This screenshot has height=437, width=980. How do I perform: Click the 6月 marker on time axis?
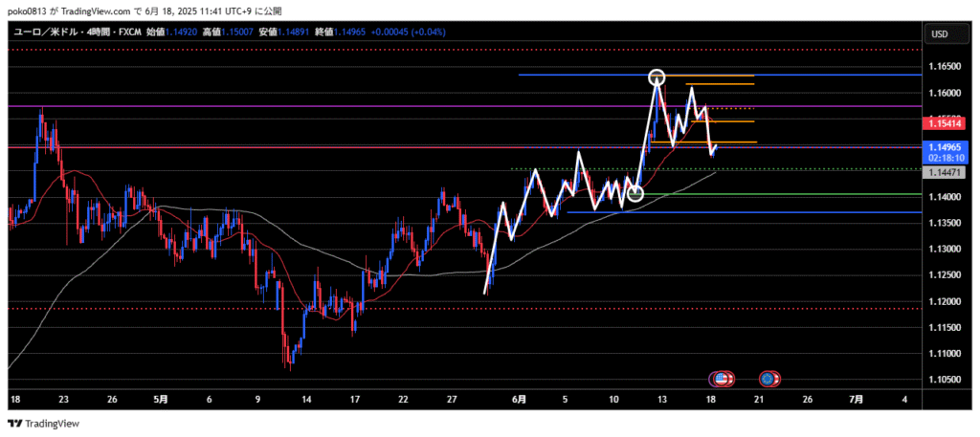pos(518,399)
